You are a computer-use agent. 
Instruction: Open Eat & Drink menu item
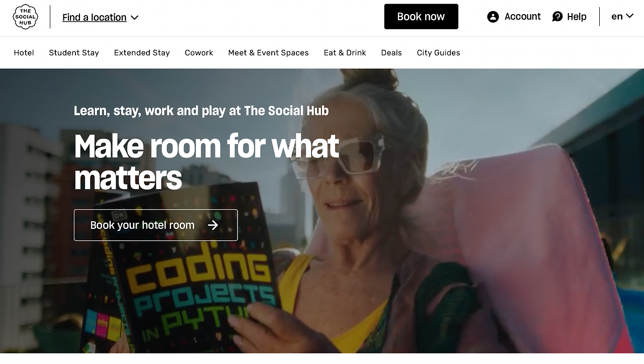(x=345, y=53)
